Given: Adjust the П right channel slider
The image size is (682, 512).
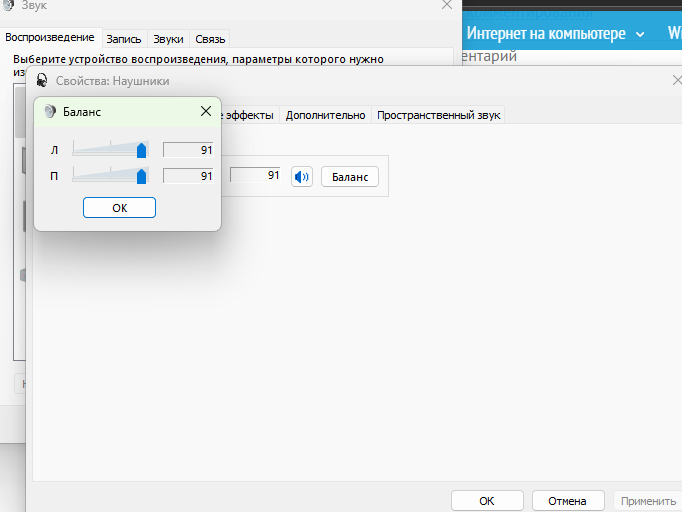Looking at the screenshot, I should [141, 176].
